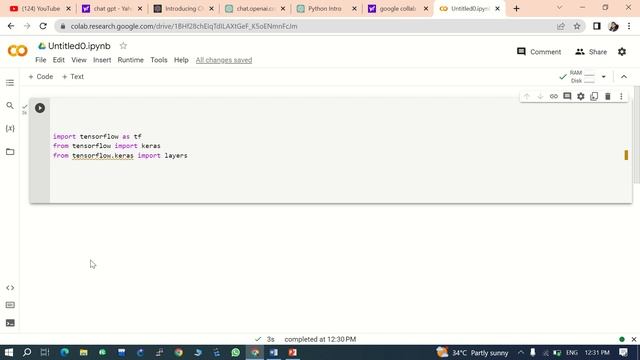Screen dimensions: 640x360
Task: Open Windows notification center
Action: tap(623, 352)
